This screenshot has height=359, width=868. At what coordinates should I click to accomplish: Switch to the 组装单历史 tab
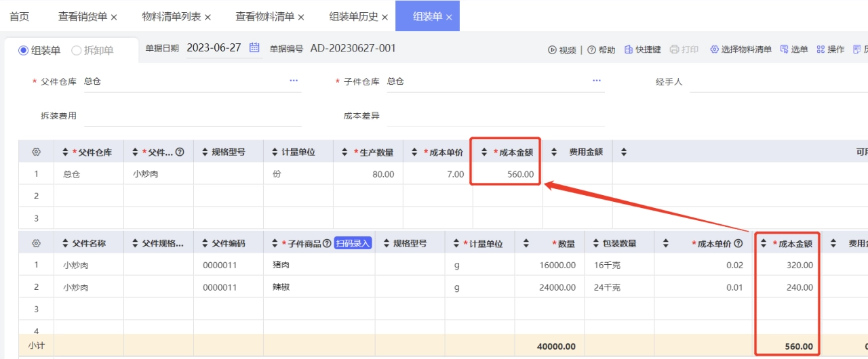point(353,16)
